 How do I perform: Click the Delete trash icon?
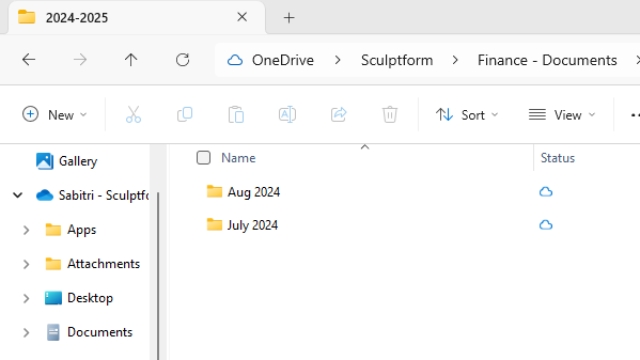point(390,115)
